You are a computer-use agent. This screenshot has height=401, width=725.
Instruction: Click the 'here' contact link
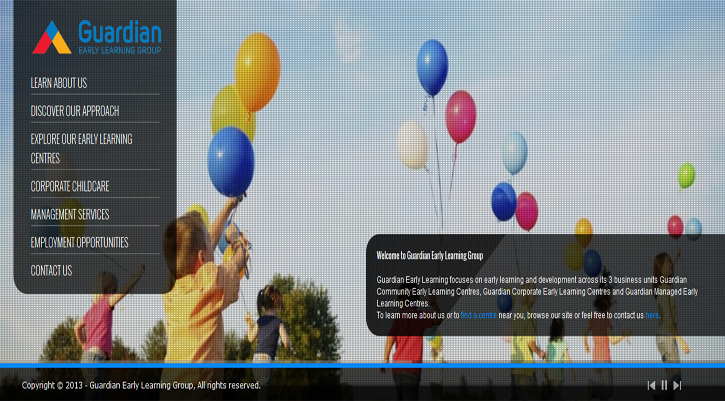click(x=652, y=315)
